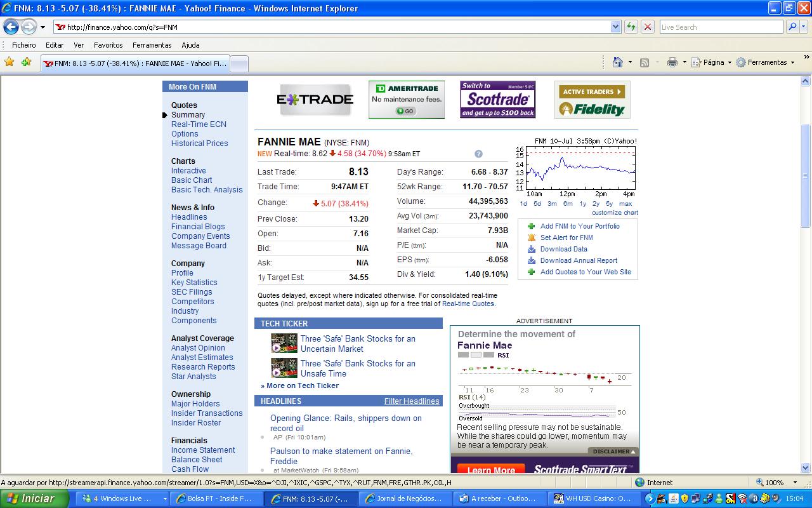This screenshot has height=508, width=812.
Task: Open address bar history dropdown arrow
Action: coord(615,27)
